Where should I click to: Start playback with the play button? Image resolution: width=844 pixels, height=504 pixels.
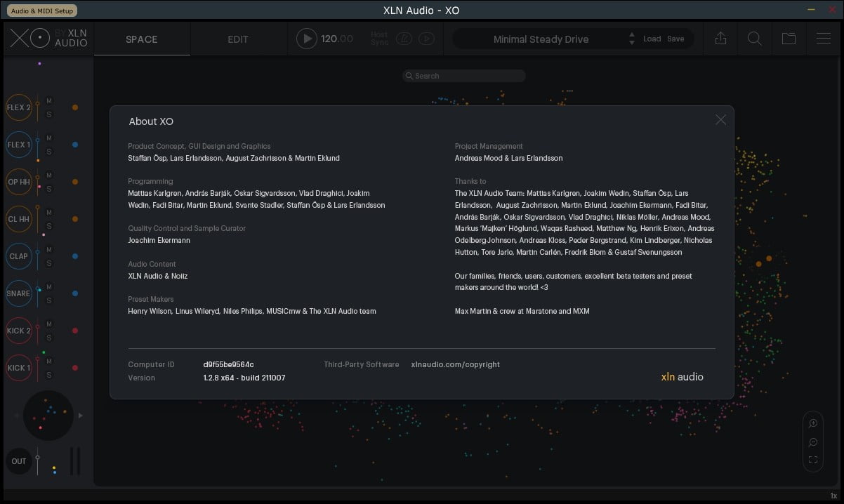(x=307, y=39)
